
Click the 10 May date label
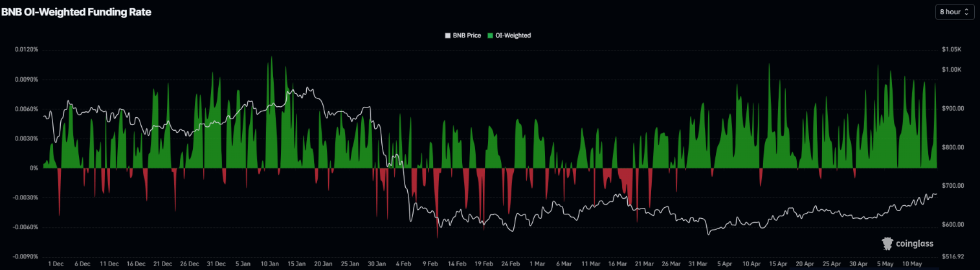(x=913, y=264)
